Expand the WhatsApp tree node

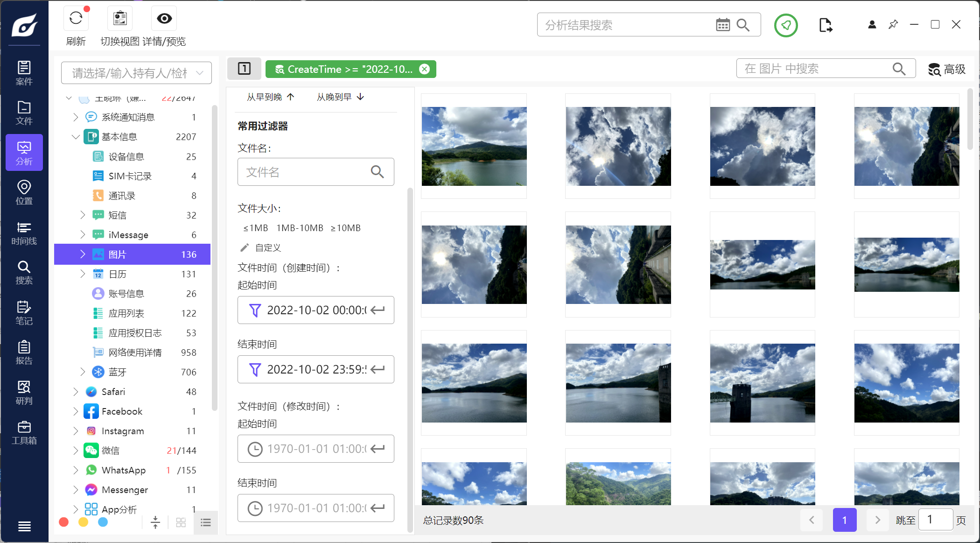[x=76, y=470]
